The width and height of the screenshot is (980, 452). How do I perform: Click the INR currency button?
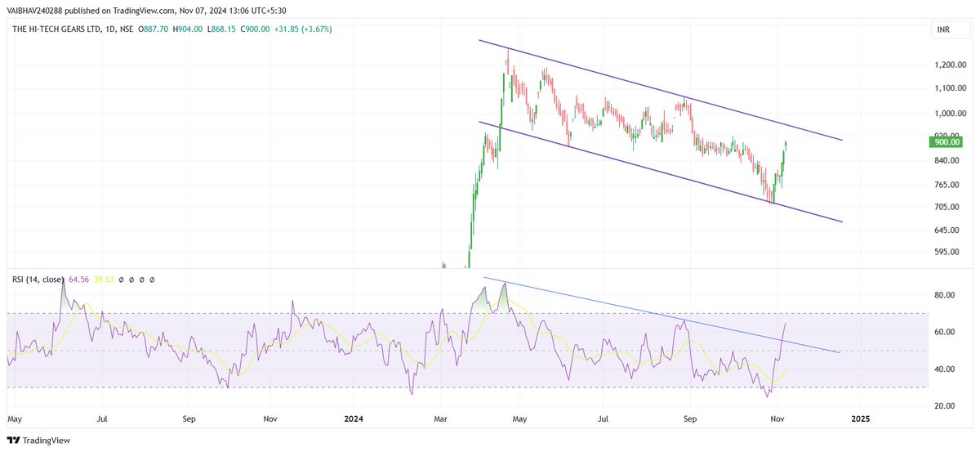(x=949, y=30)
